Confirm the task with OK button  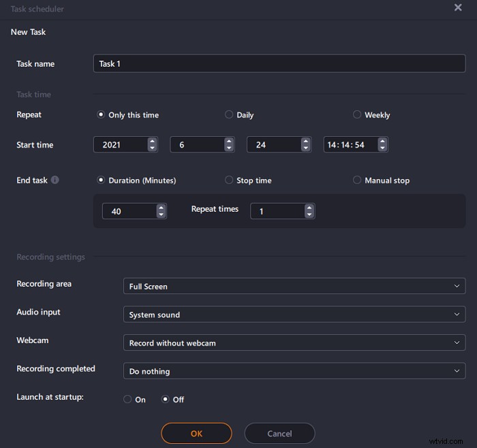[x=196, y=433]
